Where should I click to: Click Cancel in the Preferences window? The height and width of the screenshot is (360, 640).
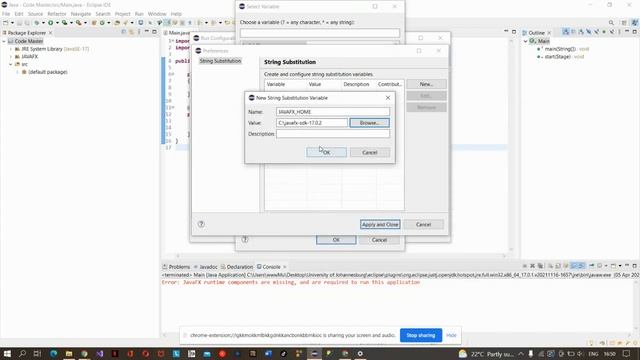423,224
